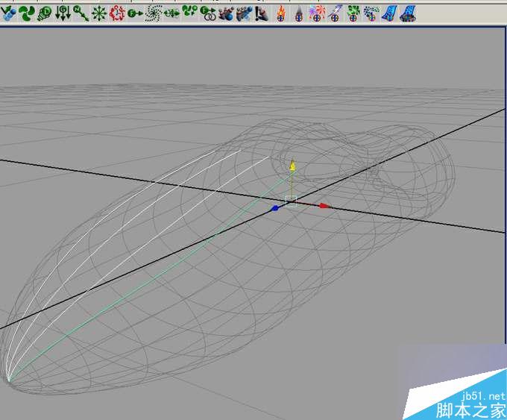The width and height of the screenshot is (507, 420).
Task: Select the red Turbulence field icon
Action: [117, 13]
